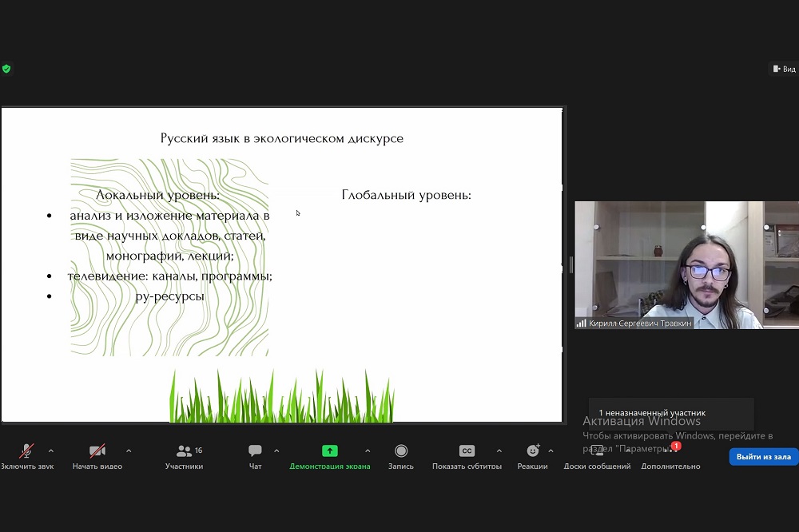This screenshot has width=799, height=532.
Task: Open the Реакции smiley menu
Action: 532,451
